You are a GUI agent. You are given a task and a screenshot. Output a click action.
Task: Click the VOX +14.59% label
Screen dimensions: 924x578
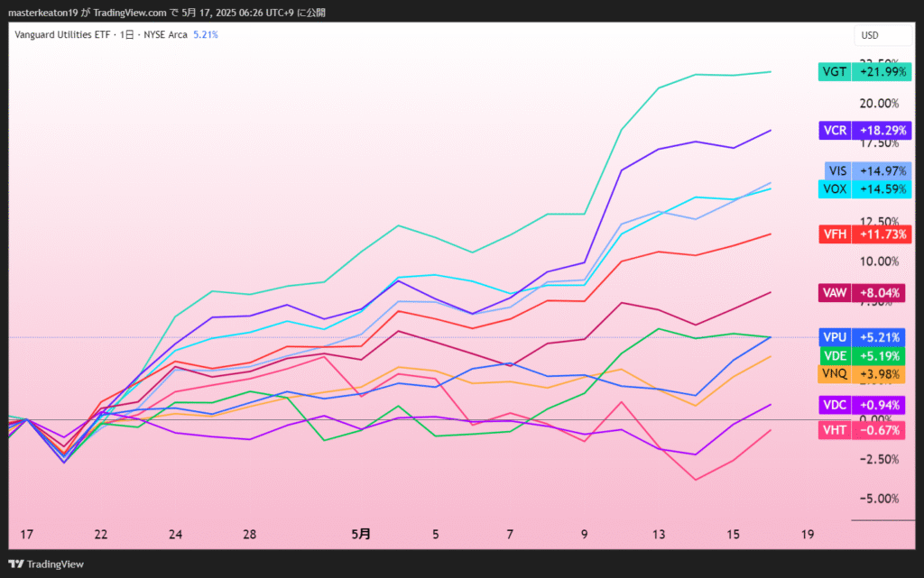[864, 189]
